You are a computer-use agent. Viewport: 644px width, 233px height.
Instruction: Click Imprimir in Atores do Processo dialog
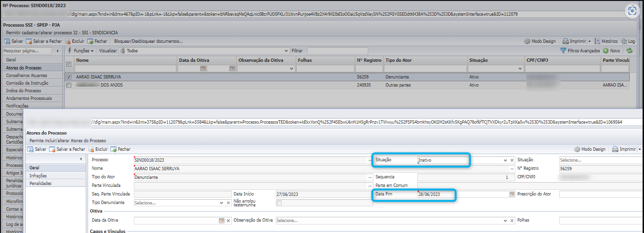click(x=624, y=149)
